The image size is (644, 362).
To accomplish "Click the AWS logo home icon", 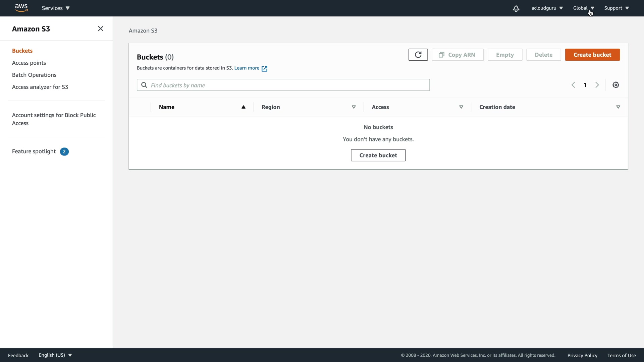I will (21, 8).
